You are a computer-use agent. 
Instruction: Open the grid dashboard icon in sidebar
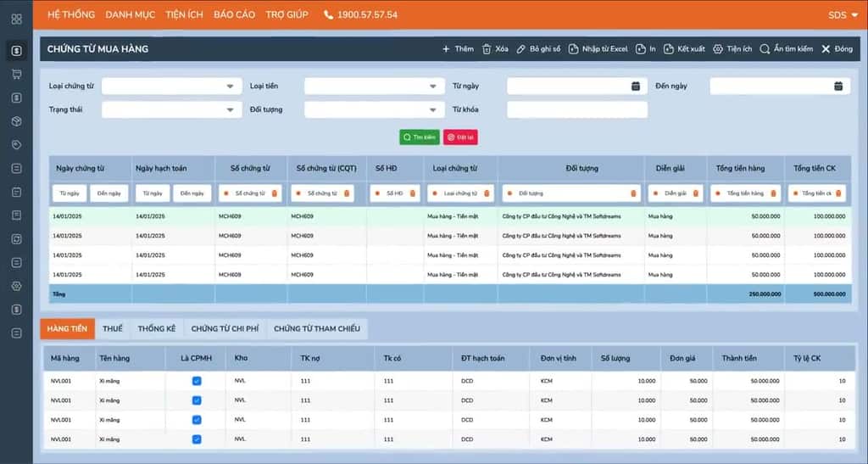(17, 20)
